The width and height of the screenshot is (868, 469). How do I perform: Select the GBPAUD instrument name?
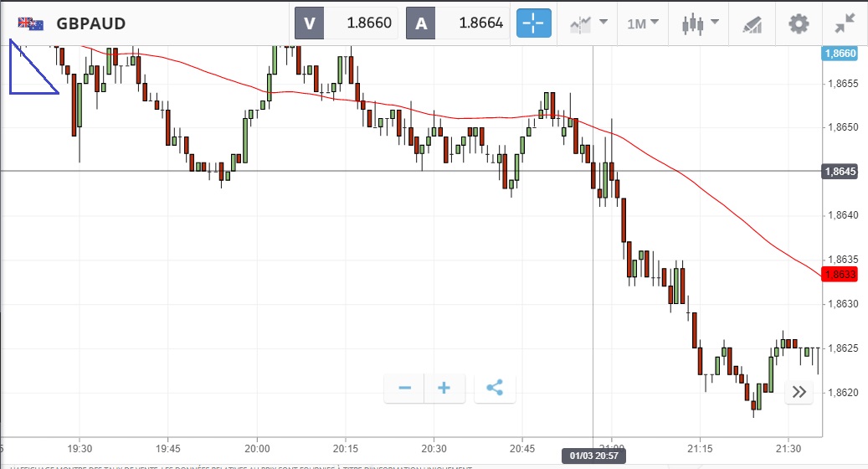click(91, 23)
